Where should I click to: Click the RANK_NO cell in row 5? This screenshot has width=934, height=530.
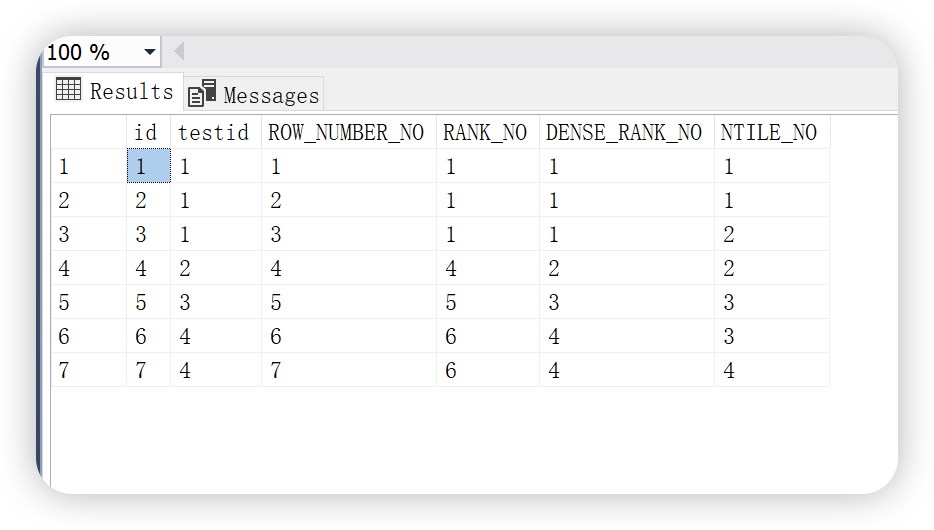click(x=488, y=302)
